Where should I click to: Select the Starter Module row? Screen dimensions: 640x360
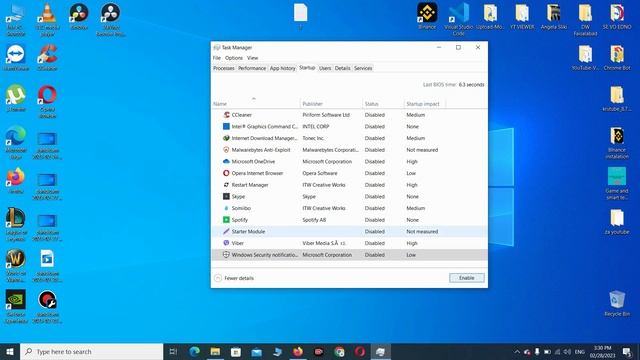click(x=349, y=231)
